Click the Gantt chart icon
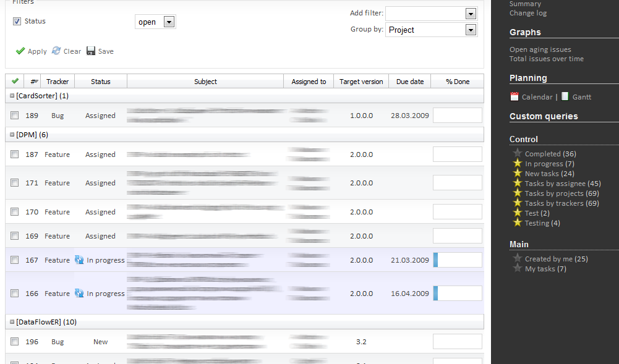The width and height of the screenshot is (619, 364). (x=565, y=96)
